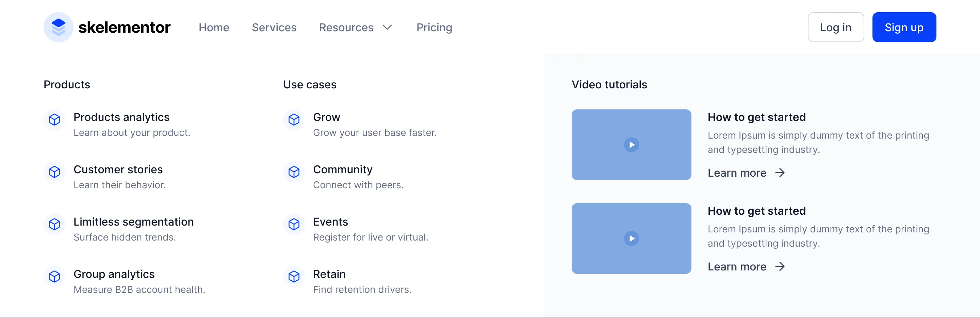980x318 pixels.
Task: Go to the Home nav item
Action: point(214,28)
